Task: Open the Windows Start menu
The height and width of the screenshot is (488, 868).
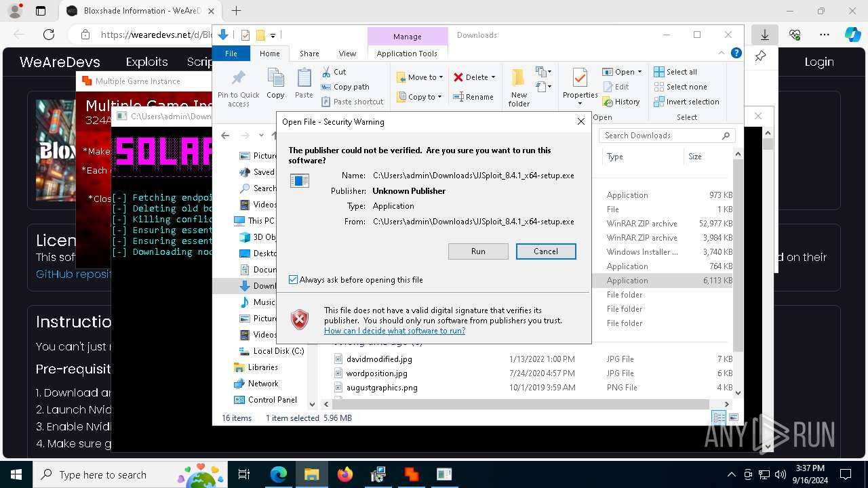Action: coord(16,474)
